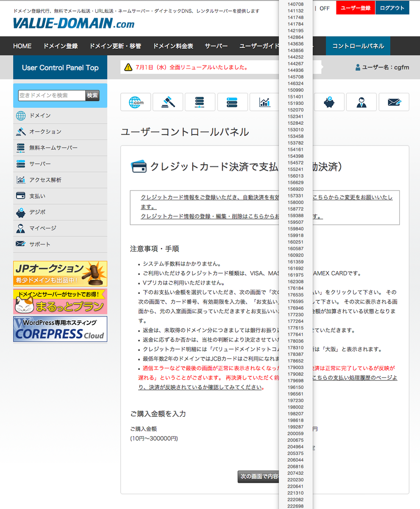Click the envelope icon beside サポート in sidebar
420x509 pixels.
click(20, 244)
